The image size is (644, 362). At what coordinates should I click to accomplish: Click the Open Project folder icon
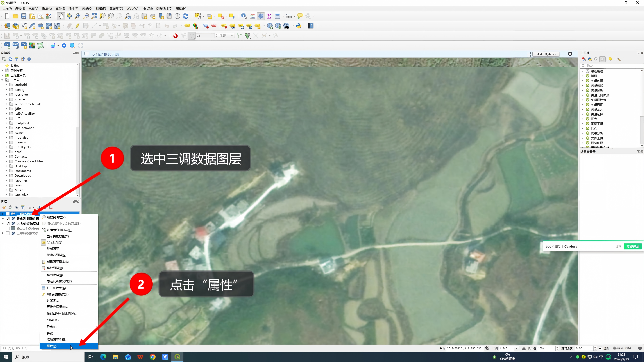pyautogui.click(x=15, y=16)
